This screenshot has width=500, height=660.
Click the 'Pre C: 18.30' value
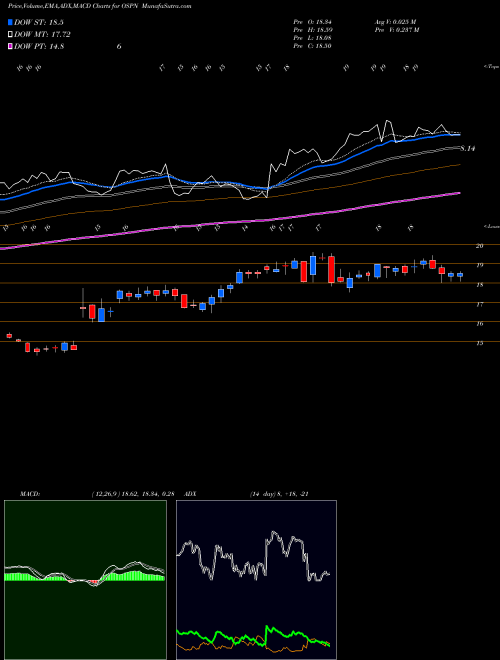pos(313,46)
